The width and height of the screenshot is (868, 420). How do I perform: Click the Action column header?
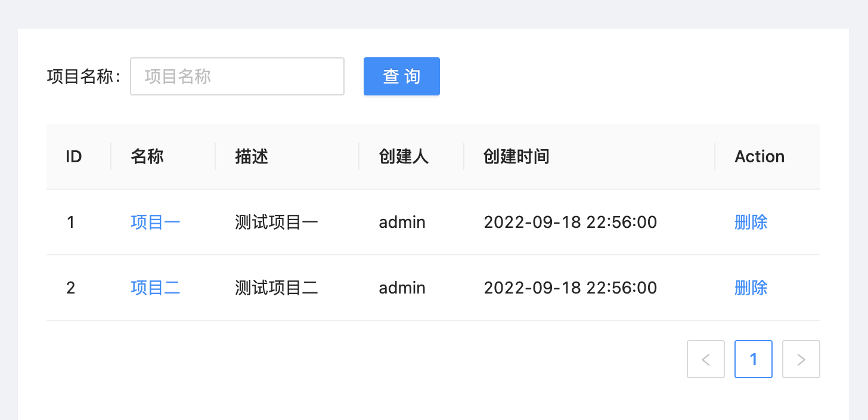tap(768, 157)
